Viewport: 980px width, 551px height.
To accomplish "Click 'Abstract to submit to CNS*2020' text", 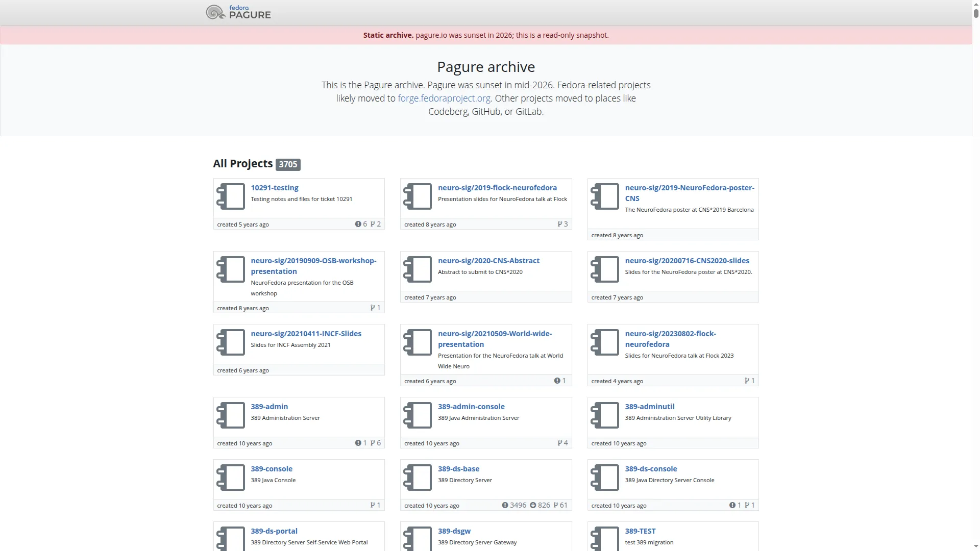I will coord(480,272).
